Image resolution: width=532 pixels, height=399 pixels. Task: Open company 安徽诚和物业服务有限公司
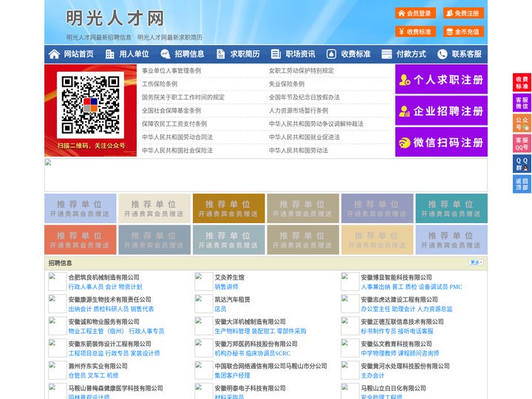pyautogui.click(x=104, y=321)
